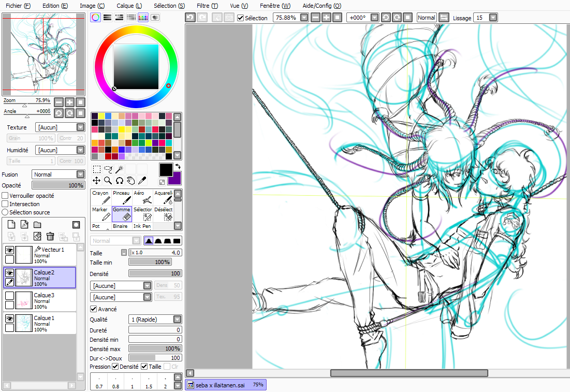Toggle the Pression Densité checkbox
Viewport: 570px width, 392px height.
coord(115,367)
